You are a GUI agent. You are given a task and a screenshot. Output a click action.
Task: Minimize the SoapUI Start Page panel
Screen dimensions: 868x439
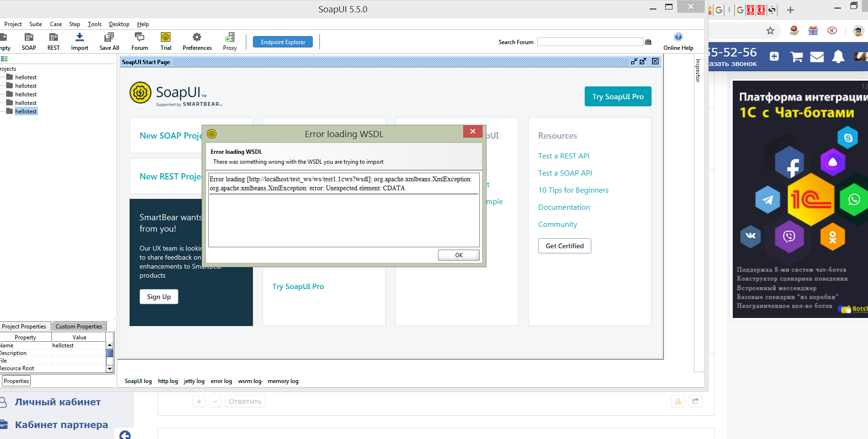click(634, 61)
